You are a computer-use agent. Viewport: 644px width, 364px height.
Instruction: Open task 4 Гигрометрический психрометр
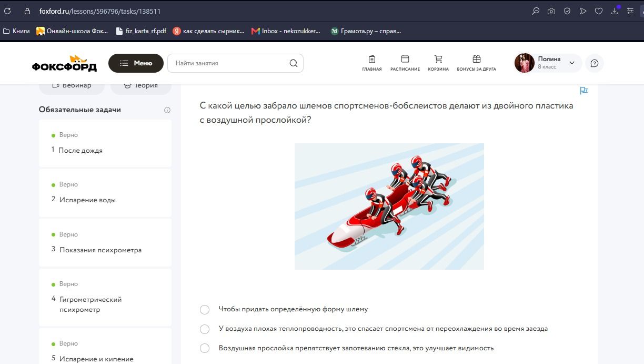coord(105,297)
